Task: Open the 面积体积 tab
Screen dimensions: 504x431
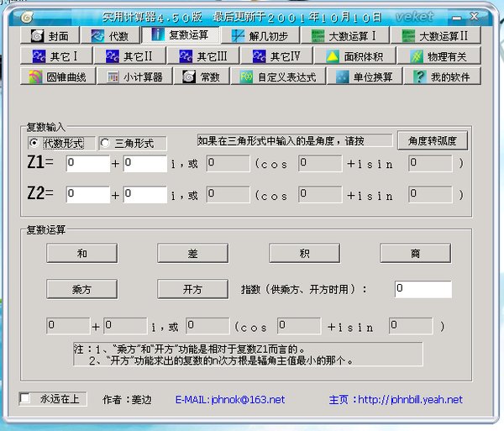Action: pyautogui.click(x=354, y=56)
